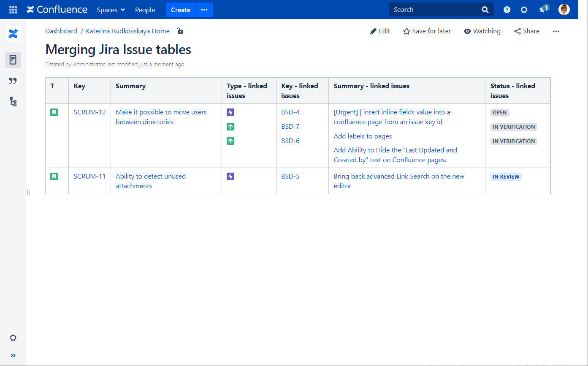Open the SCRUM-12 issue link
588x366 pixels.
pos(89,112)
